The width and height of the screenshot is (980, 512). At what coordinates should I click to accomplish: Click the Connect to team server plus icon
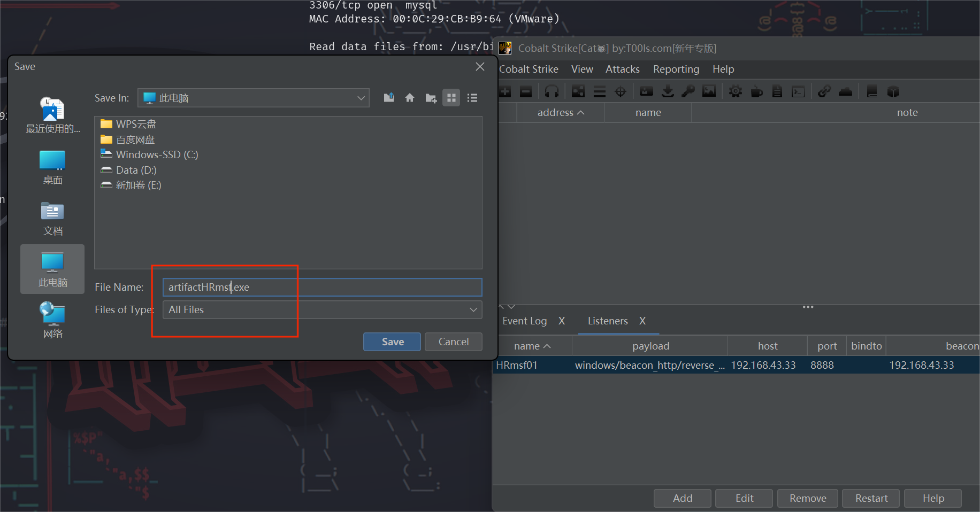(x=505, y=91)
